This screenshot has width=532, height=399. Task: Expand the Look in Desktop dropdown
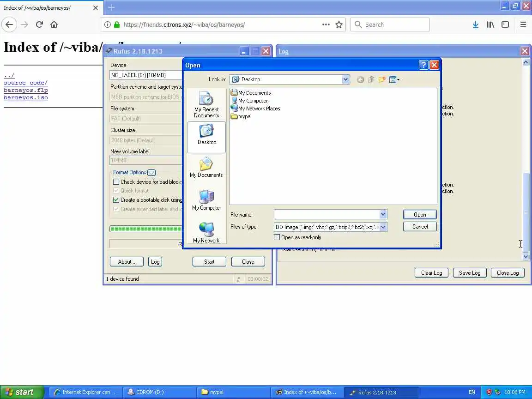tap(345, 79)
